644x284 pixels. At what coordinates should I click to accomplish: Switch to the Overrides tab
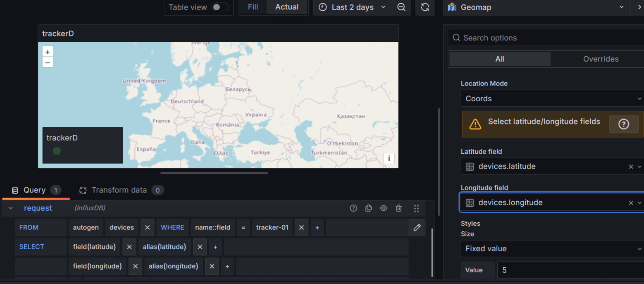[x=601, y=59]
